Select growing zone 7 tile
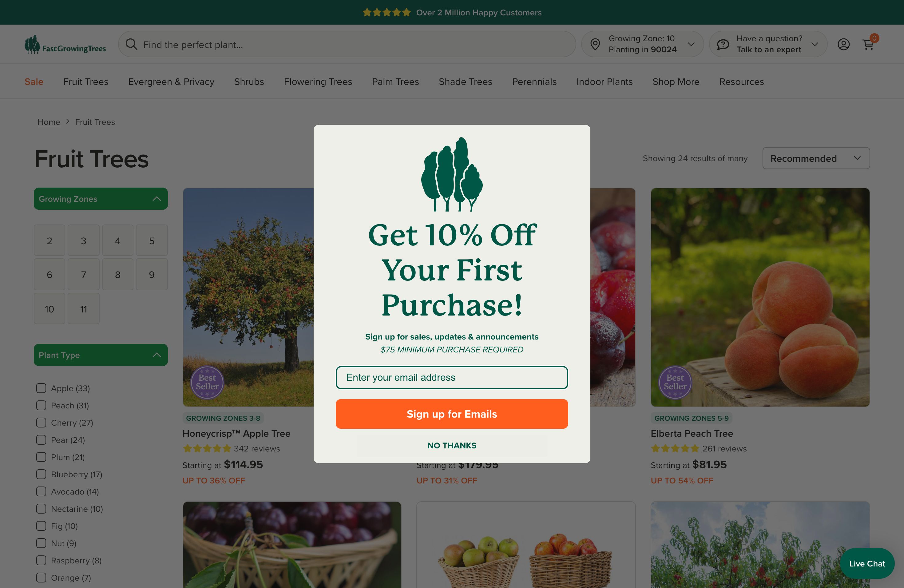 (x=84, y=274)
